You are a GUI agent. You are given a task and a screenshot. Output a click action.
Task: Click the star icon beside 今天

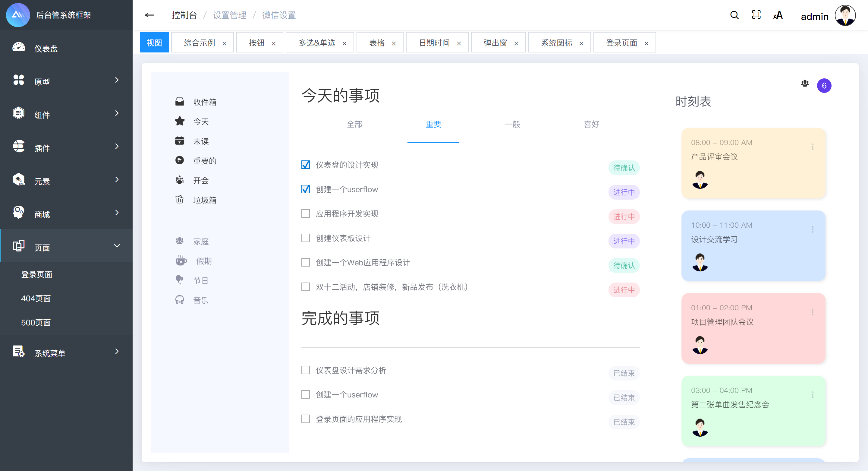180,121
